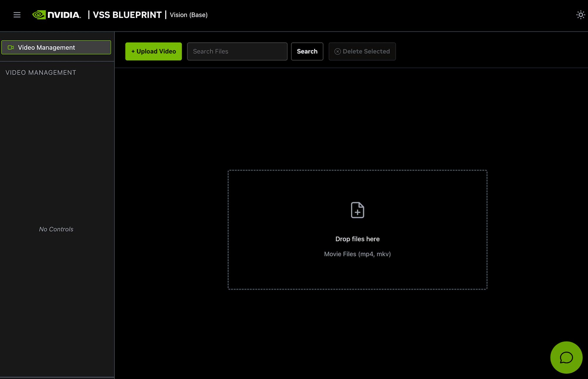588x379 pixels.
Task: Click the VIDEO MANAGEMENT panel heading
Action: coord(41,73)
